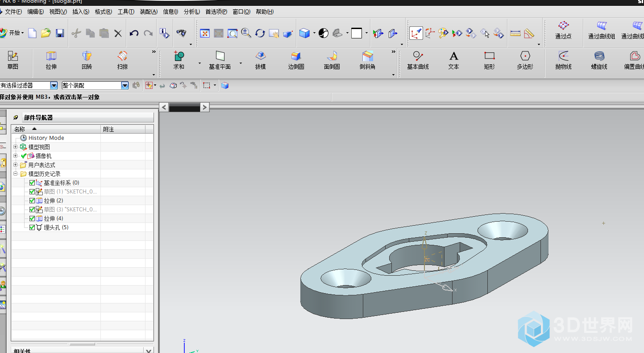Select the Parabola (抛物线) tool
Image resolution: width=644 pixels, height=353 pixels.
pos(563,60)
